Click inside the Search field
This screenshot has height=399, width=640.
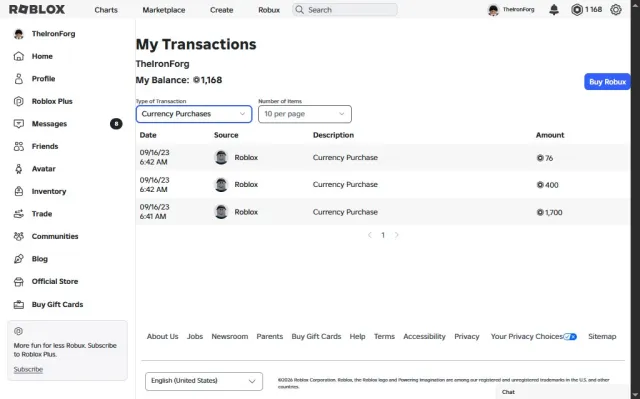click(345, 9)
